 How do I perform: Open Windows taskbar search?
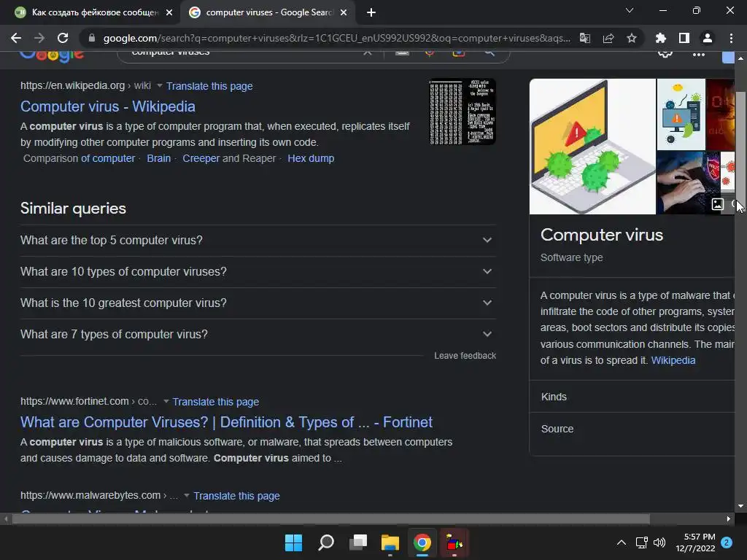point(326,542)
